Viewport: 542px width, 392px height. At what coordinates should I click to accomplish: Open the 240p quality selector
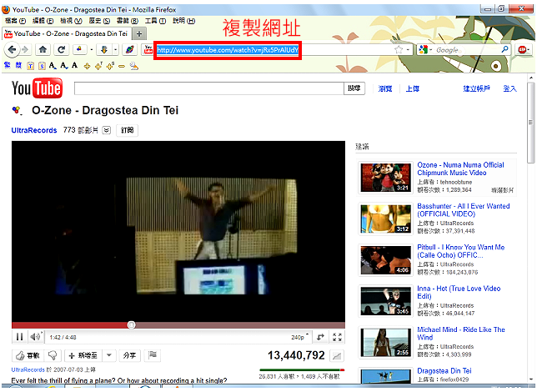pos(299,337)
